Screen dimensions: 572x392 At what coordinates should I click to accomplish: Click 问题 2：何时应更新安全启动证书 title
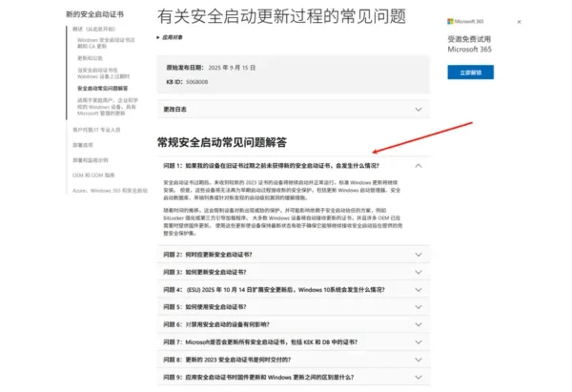tap(208, 255)
